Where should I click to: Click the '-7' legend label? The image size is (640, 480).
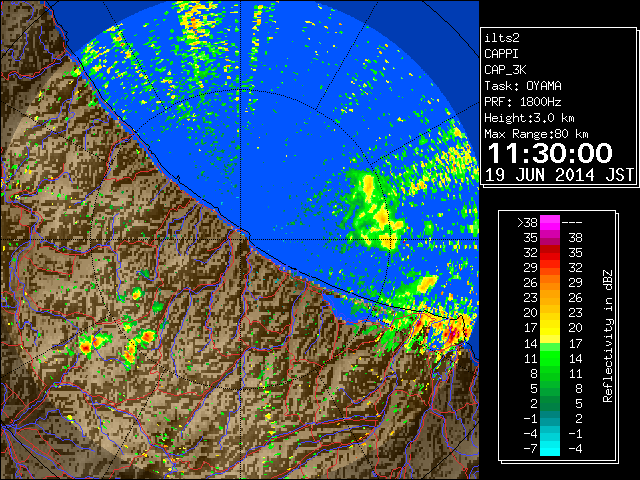click(x=531, y=449)
